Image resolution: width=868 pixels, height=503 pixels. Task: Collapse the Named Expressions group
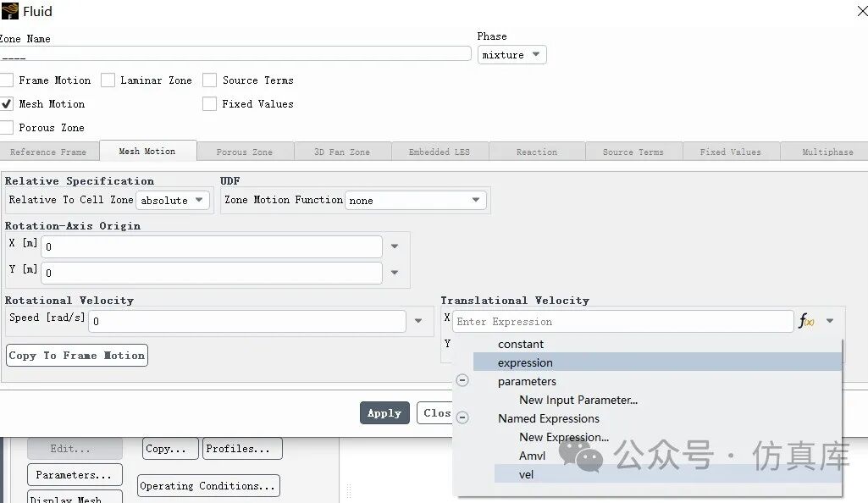point(462,417)
